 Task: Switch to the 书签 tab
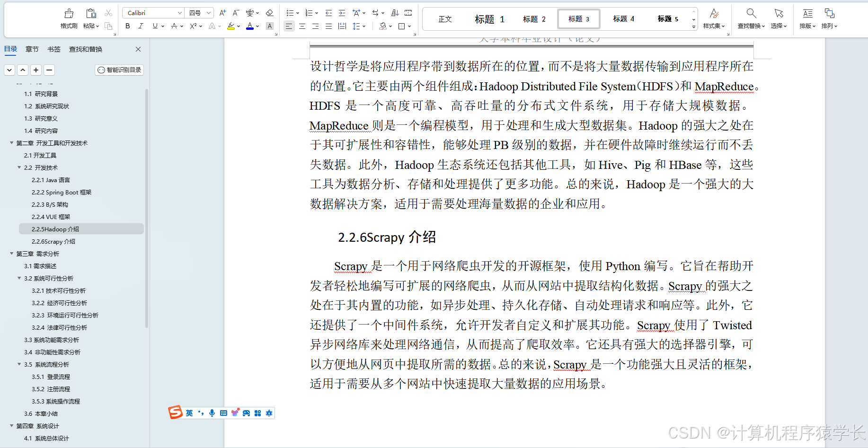click(x=54, y=49)
